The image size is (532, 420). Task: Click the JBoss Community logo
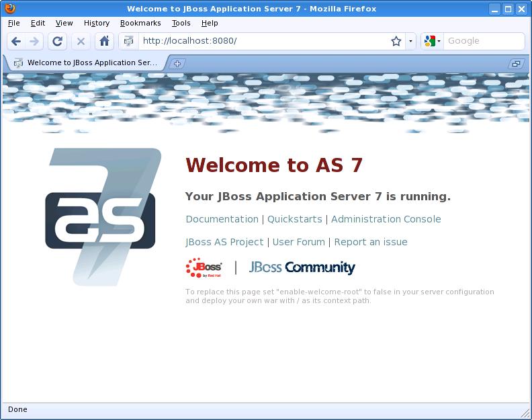coord(302,267)
